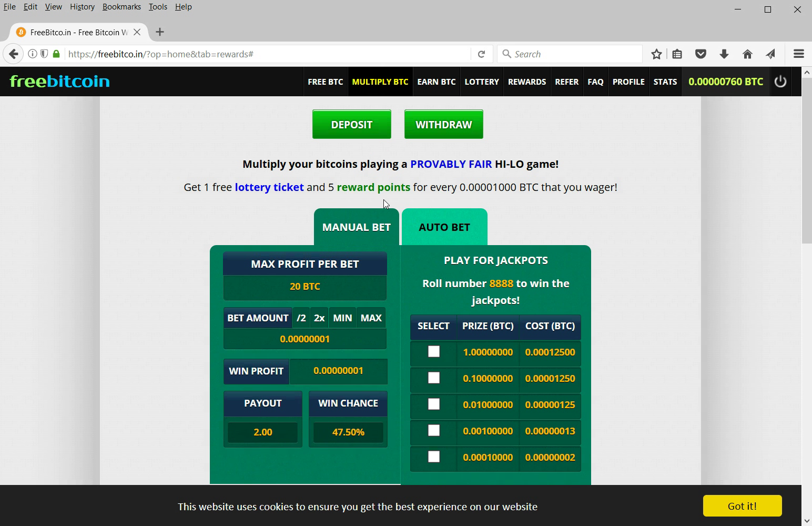Switch to the AUTO BET tab

[x=444, y=227]
